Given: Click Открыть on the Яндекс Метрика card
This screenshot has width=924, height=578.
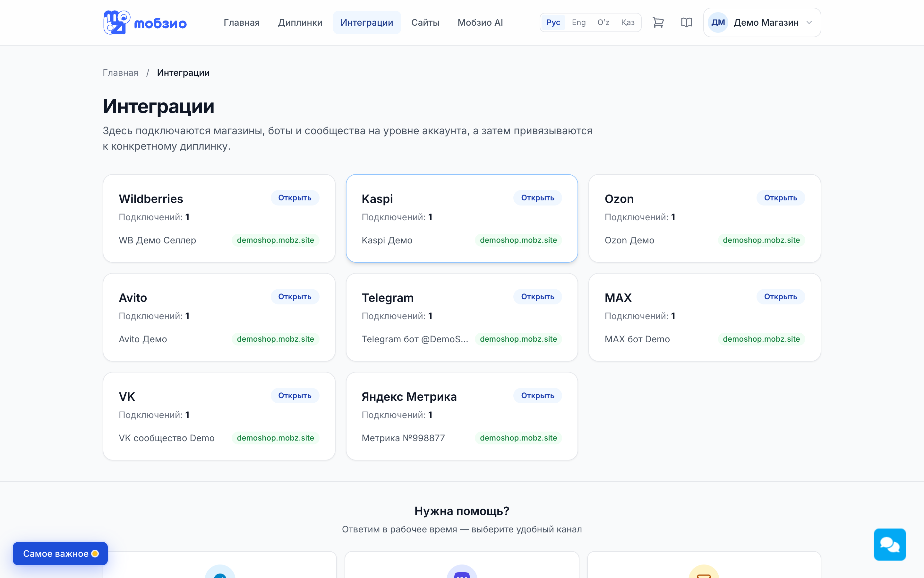Looking at the screenshot, I should (x=538, y=396).
